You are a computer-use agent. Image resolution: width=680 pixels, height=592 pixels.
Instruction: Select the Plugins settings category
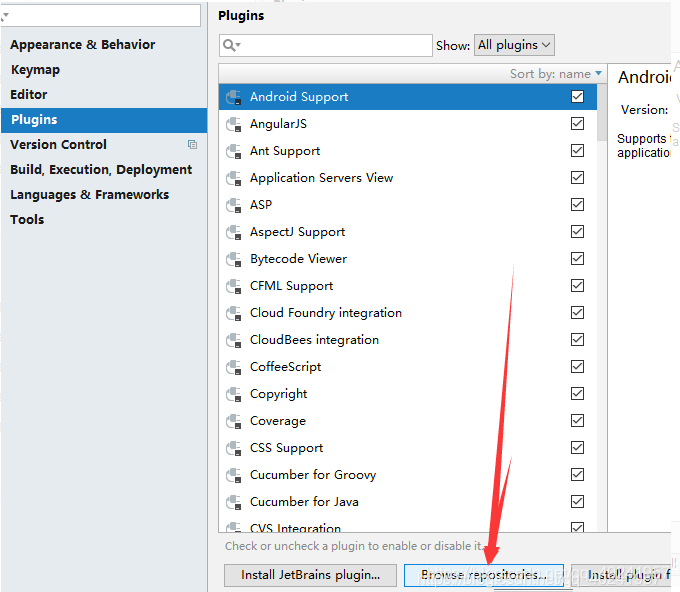point(104,120)
